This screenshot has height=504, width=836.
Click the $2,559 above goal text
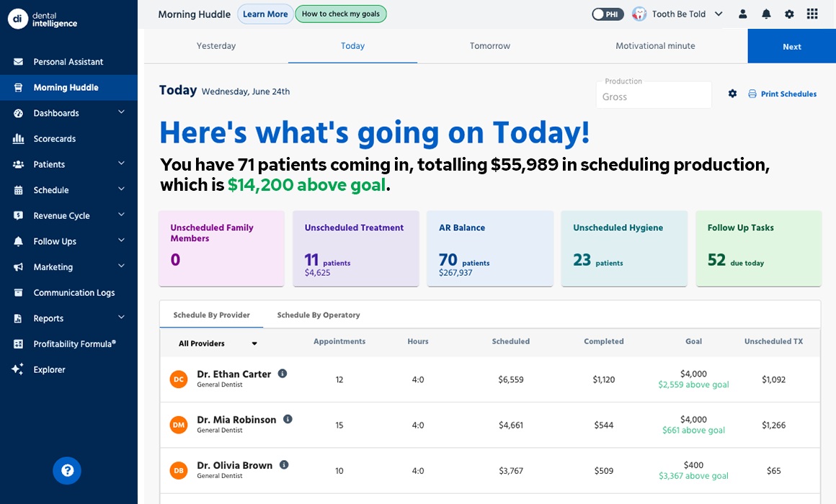(x=693, y=384)
